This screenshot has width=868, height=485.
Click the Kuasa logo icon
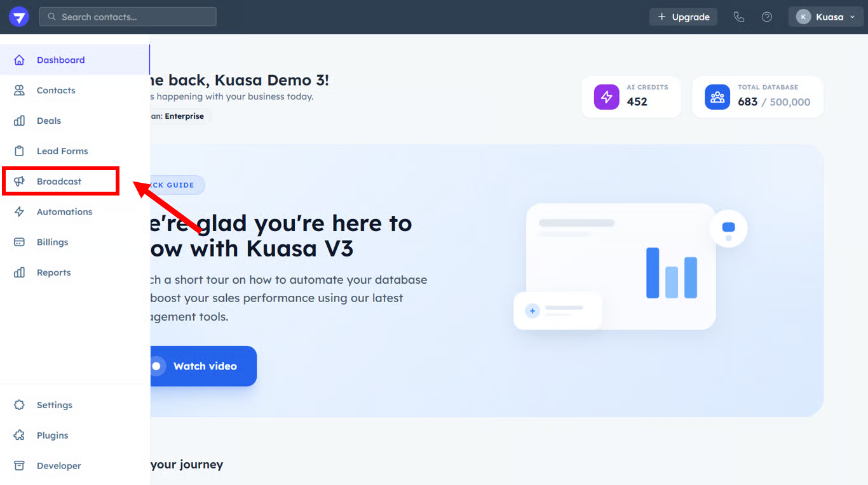(x=19, y=17)
